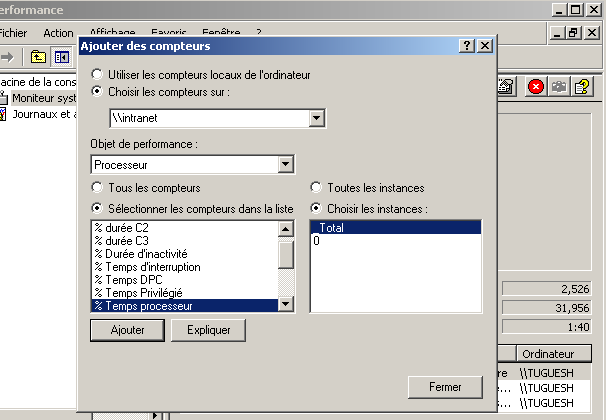Select 'Toutes les instances' radio button
This screenshot has height=420, width=606.
point(316,187)
